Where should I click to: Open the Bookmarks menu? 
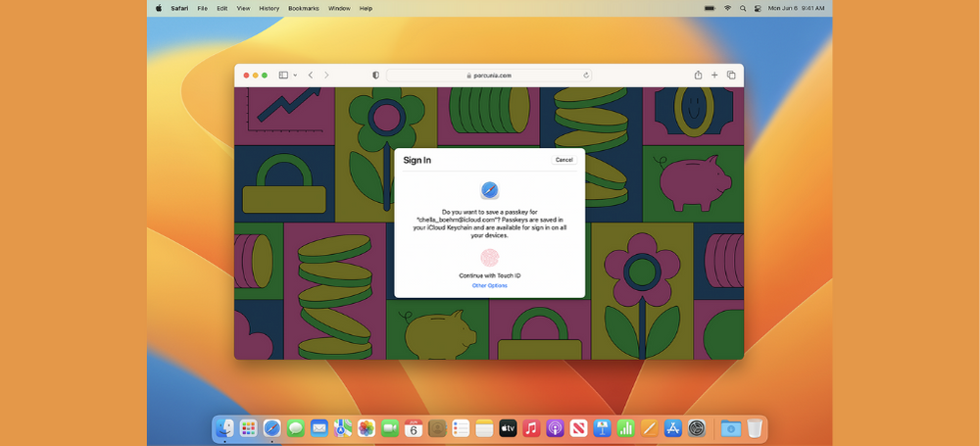(304, 8)
